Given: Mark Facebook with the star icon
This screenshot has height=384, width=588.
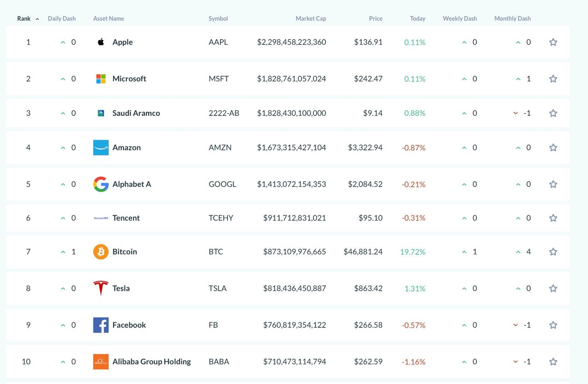Looking at the screenshot, I should (x=553, y=325).
